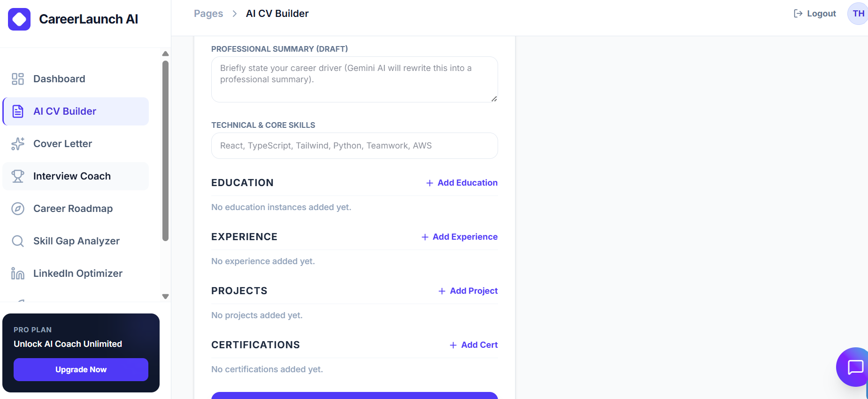The image size is (868, 399).
Task: Click the AI CV Builder document icon
Action: tap(18, 111)
